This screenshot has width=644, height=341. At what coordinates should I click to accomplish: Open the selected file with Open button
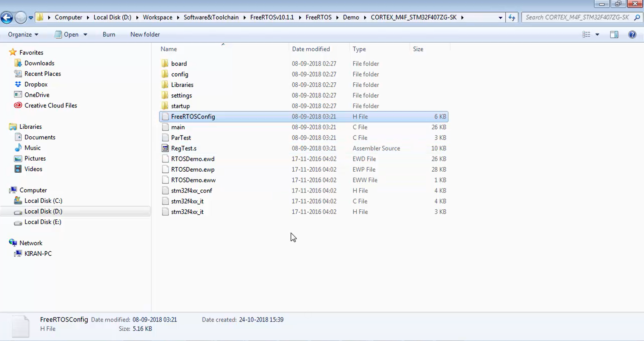click(67, 34)
